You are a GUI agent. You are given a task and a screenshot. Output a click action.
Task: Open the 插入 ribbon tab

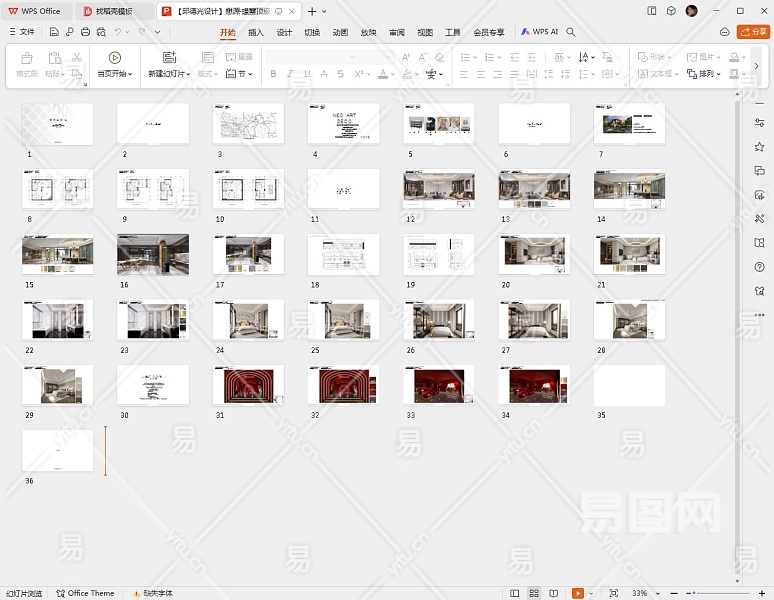point(256,32)
